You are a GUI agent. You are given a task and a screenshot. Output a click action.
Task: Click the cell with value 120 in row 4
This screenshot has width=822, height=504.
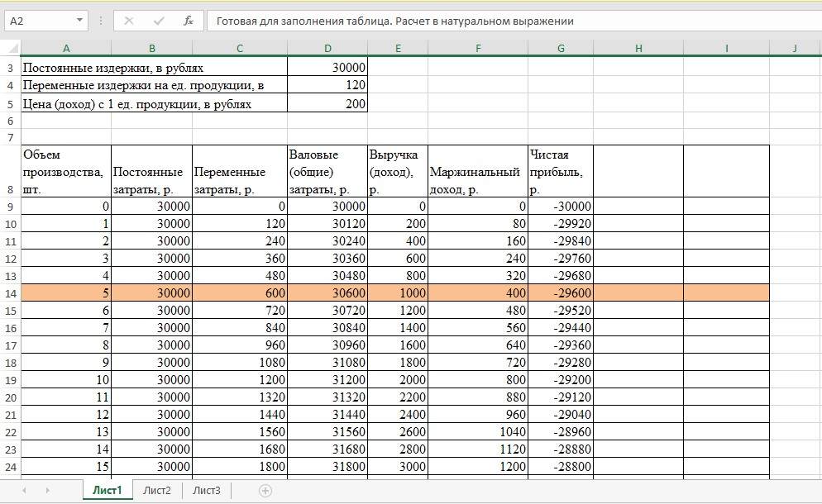pyautogui.click(x=327, y=85)
